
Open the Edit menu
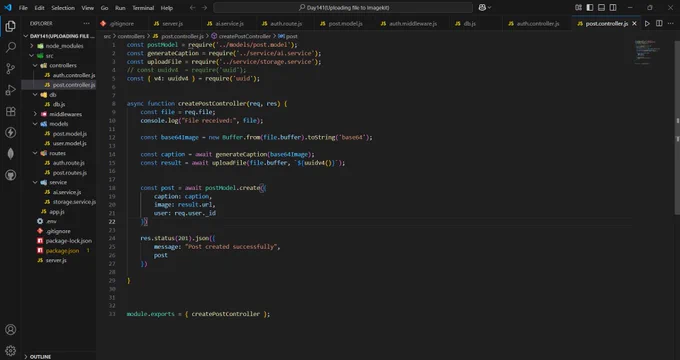point(39,8)
